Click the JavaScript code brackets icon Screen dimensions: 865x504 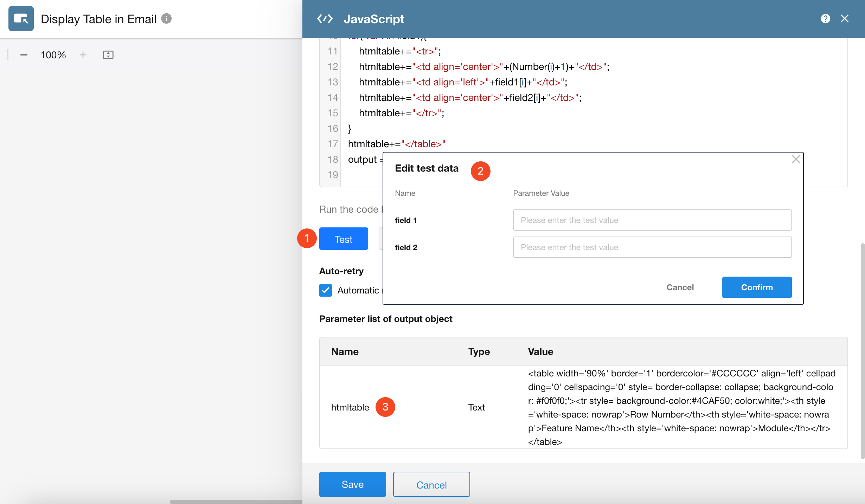325,19
